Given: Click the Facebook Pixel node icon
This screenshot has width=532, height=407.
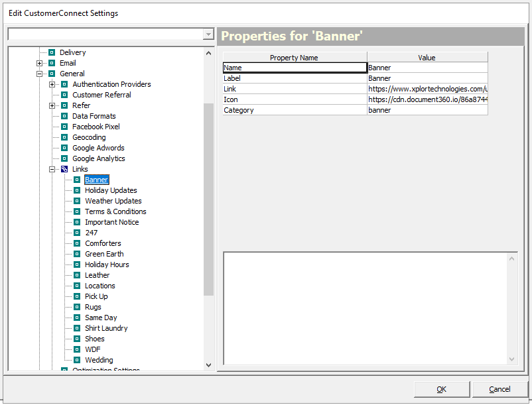Looking at the screenshot, I should pyautogui.click(x=64, y=127).
